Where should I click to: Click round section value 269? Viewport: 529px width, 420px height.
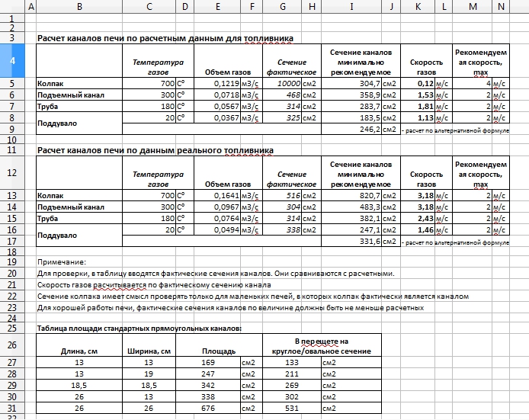pyautogui.click(x=291, y=386)
